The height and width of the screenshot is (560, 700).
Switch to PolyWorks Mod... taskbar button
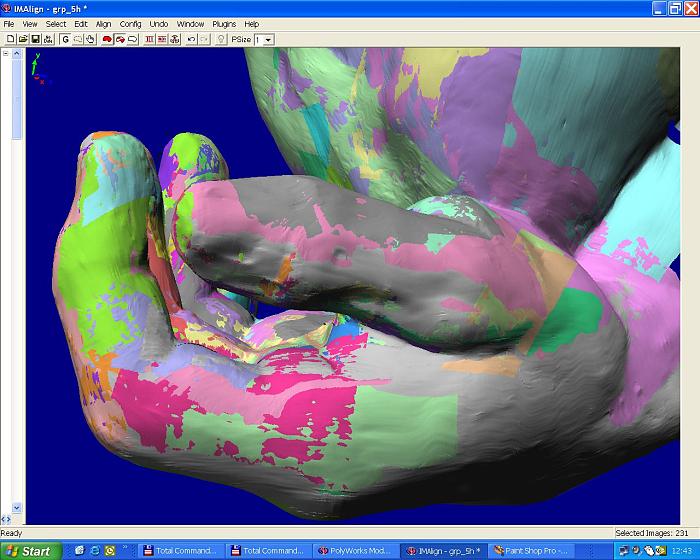point(355,551)
